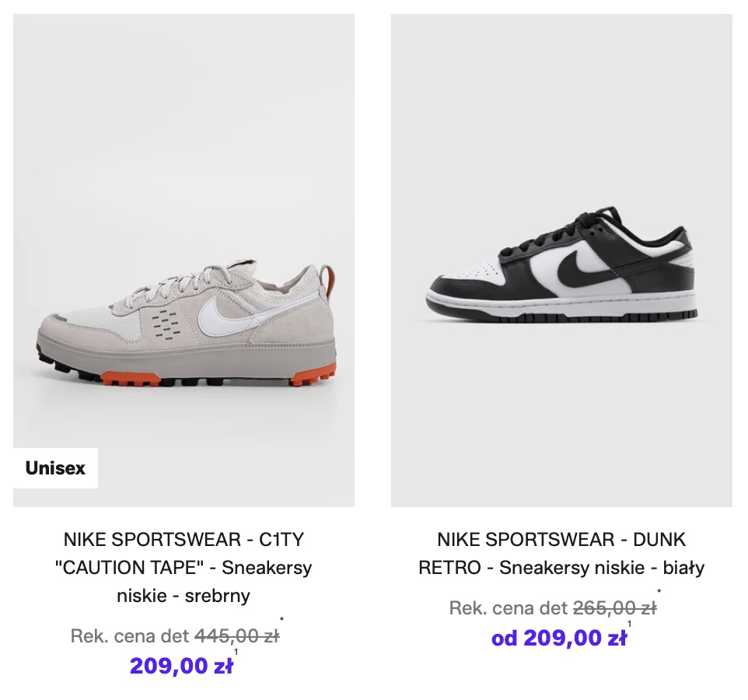
Task: Click "Rek. cena det" label under the C1TY sneaker
Action: point(130,637)
